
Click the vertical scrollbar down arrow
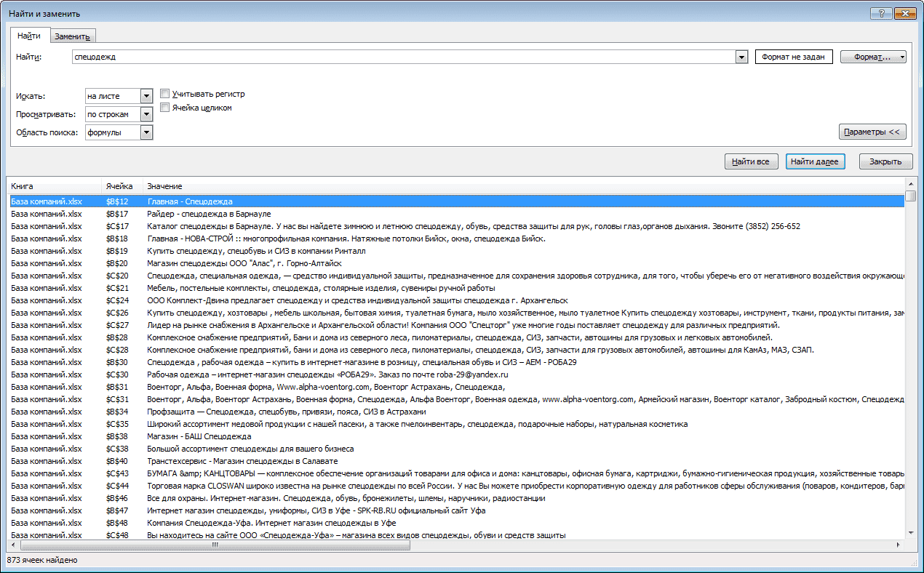click(910, 534)
